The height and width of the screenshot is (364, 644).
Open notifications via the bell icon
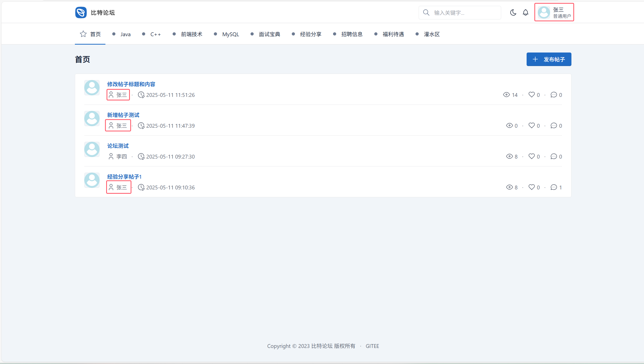pyautogui.click(x=525, y=12)
